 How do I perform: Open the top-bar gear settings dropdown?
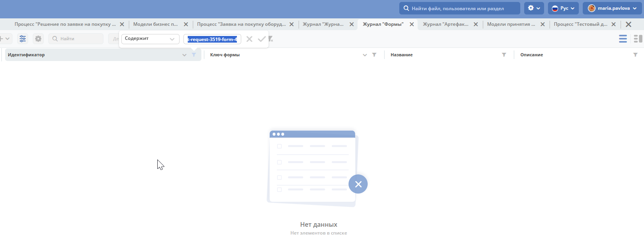[534, 8]
